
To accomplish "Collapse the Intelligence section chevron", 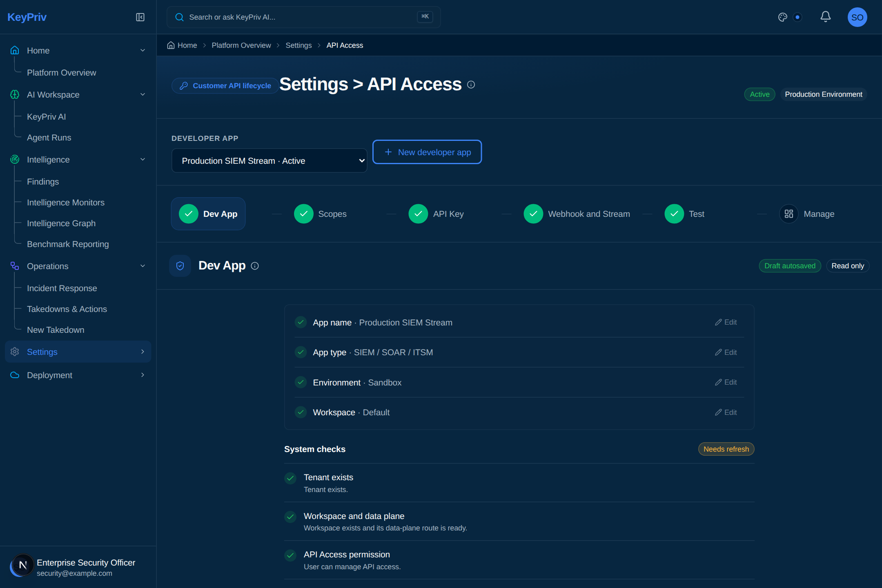I will coord(143,159).
